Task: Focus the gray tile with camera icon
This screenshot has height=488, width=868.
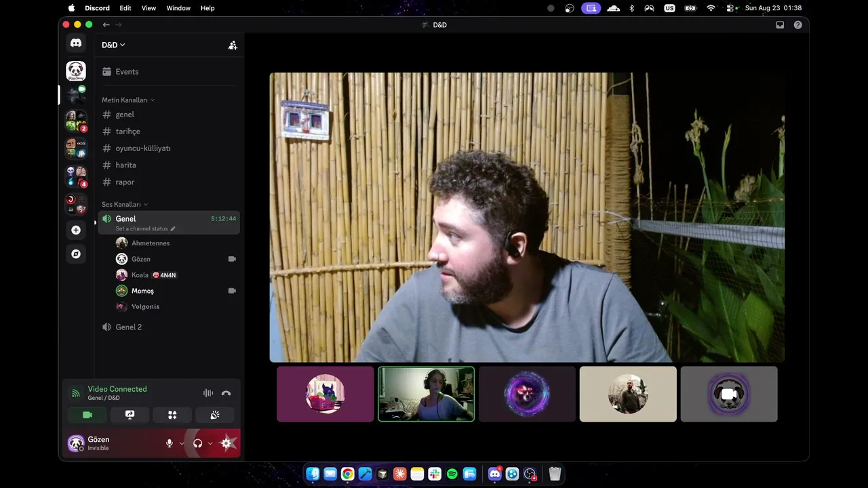Action: (729, 394)
